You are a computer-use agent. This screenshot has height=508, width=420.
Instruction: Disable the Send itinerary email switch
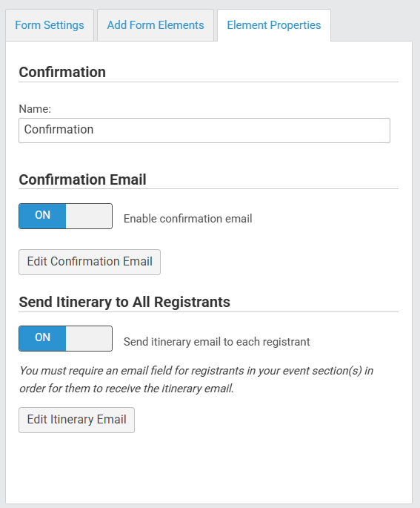click(x=66, y=339)
